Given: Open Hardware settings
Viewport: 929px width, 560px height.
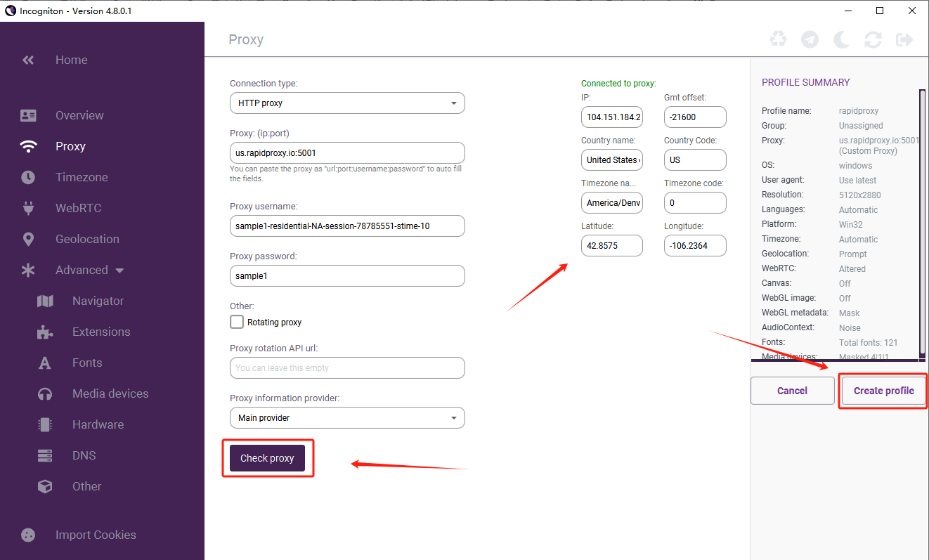Looking at the screenshot, I should [x=98, y=424].
